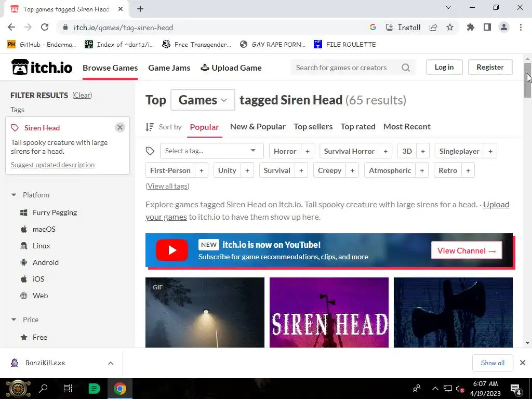
Task: Click the search magnifier icon
Action: tap(406, 68)
